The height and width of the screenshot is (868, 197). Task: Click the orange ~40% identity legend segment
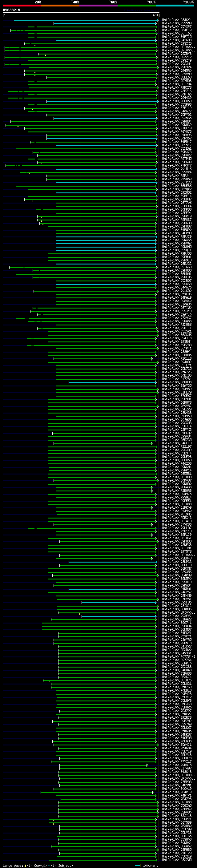[60, 6]
